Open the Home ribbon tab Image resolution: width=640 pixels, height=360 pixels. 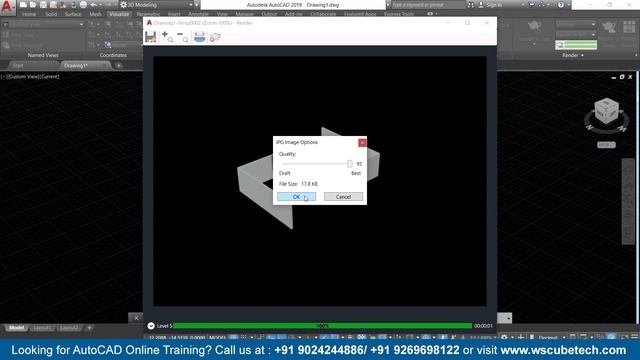(x=29, y=14)
